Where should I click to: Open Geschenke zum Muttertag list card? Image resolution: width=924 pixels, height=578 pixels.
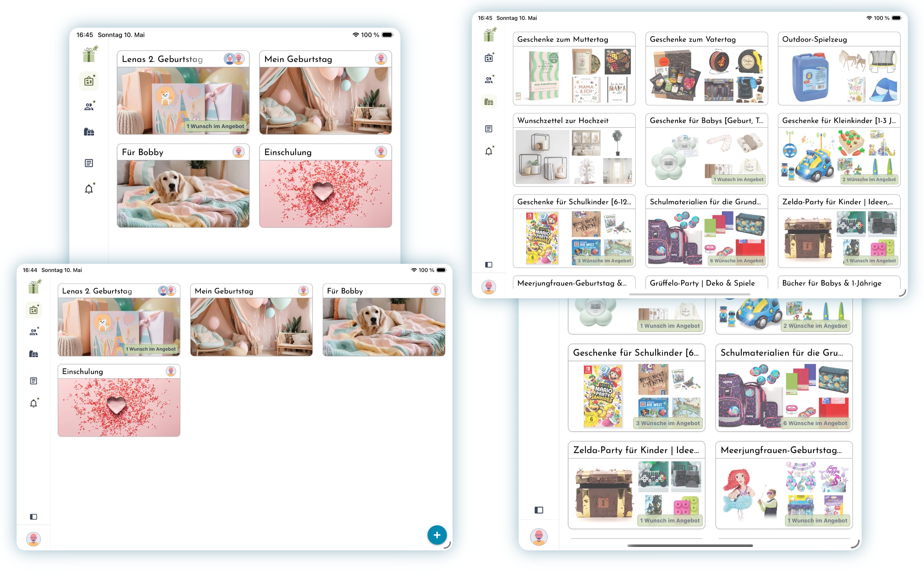tap(574, 68)
